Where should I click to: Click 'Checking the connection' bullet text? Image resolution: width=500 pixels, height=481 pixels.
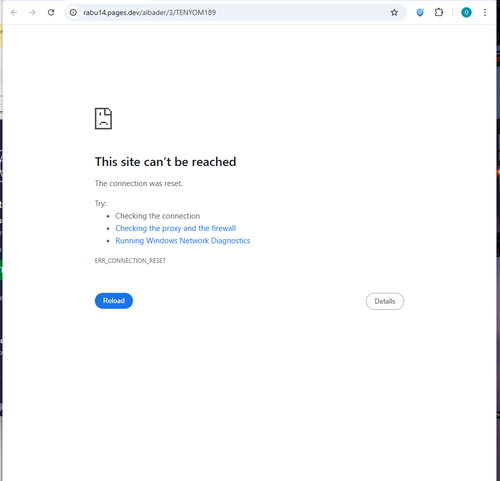158,216
